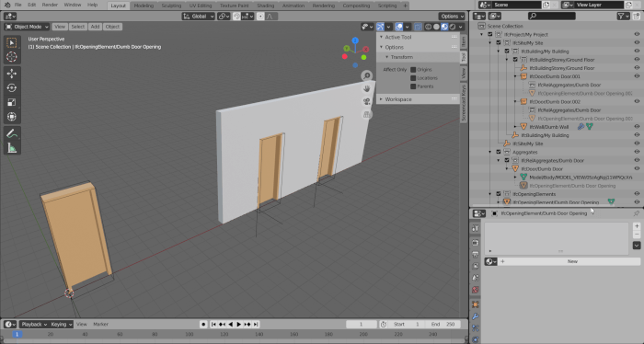Switch to the Sculpting workspace tab
The width and height of the screenshot is (644, 344).
coord(171,6)
